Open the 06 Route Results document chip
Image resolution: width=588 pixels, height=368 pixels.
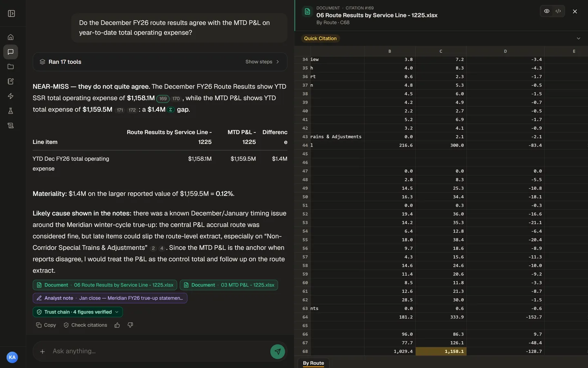[x=105, y=285]
